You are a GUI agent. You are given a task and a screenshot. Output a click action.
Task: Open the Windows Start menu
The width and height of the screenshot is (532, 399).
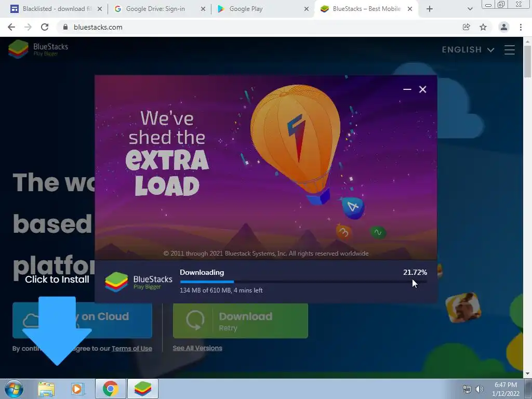tap(14, 389)
